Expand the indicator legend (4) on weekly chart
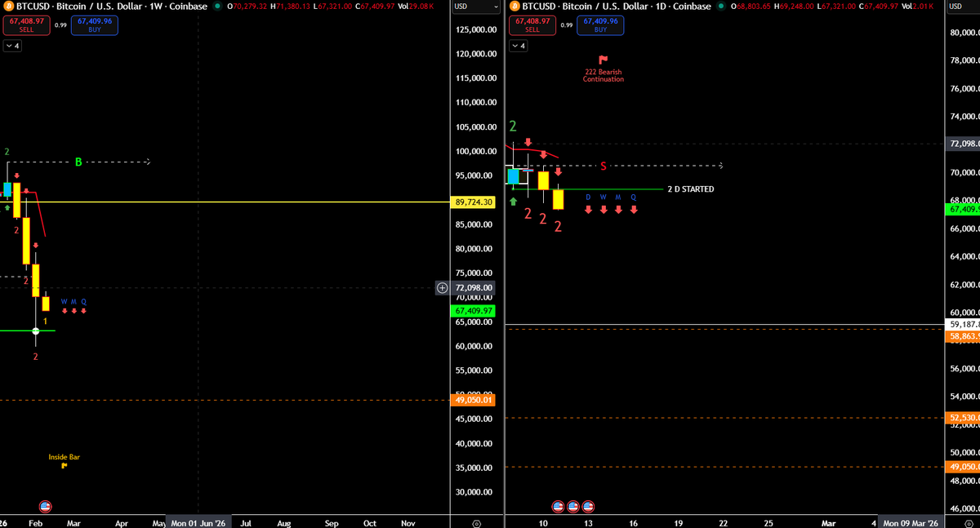The image size is (980, 528). pos(12,46)
